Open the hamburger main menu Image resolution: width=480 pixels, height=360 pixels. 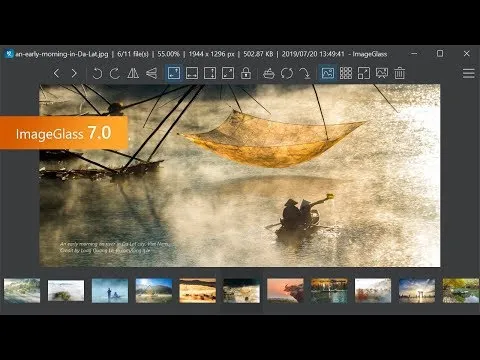click(468, 73)
